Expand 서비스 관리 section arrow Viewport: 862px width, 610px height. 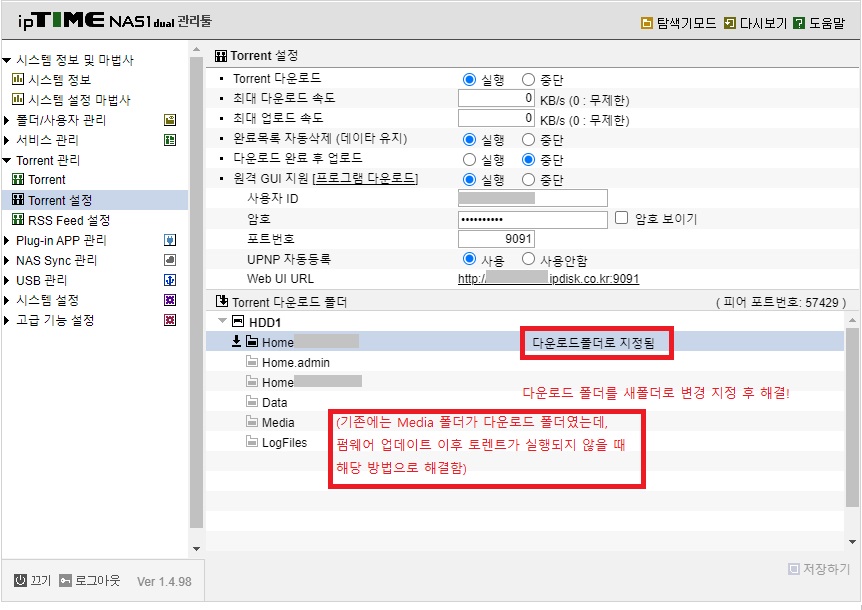coord(7,140)
